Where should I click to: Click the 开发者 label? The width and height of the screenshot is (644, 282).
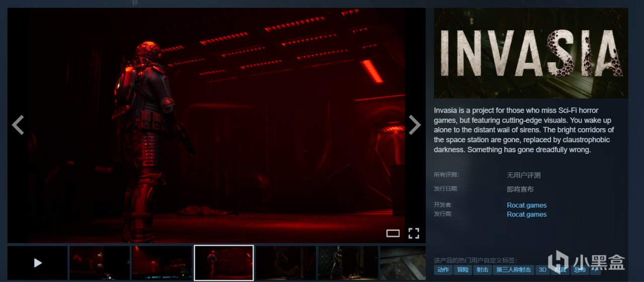point(443,205)
